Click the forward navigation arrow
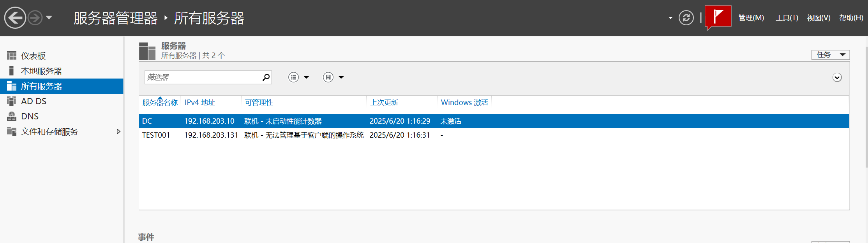 (35, 18)
